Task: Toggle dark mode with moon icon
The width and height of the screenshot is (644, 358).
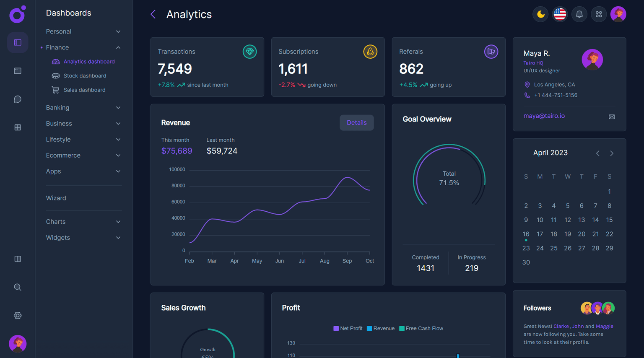Action: pos(540,14)
